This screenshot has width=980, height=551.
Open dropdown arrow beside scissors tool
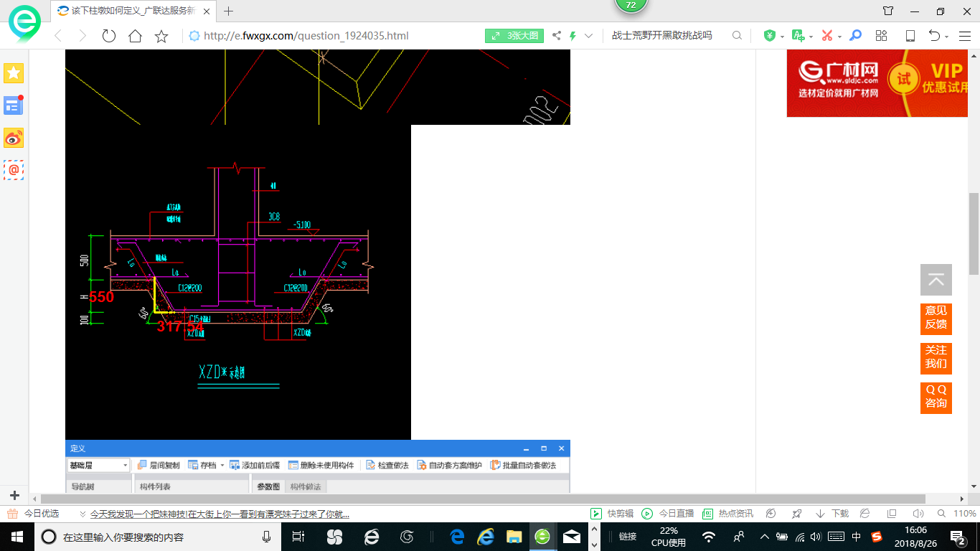[839, 36]
